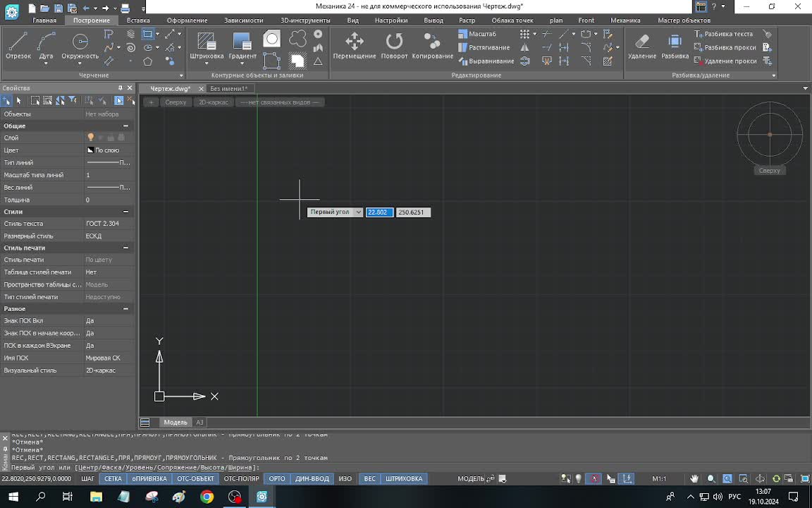This screenshot has height=508, width=812.
Task: Click the М1:1 scale button
Action: [x=659, y=478]
